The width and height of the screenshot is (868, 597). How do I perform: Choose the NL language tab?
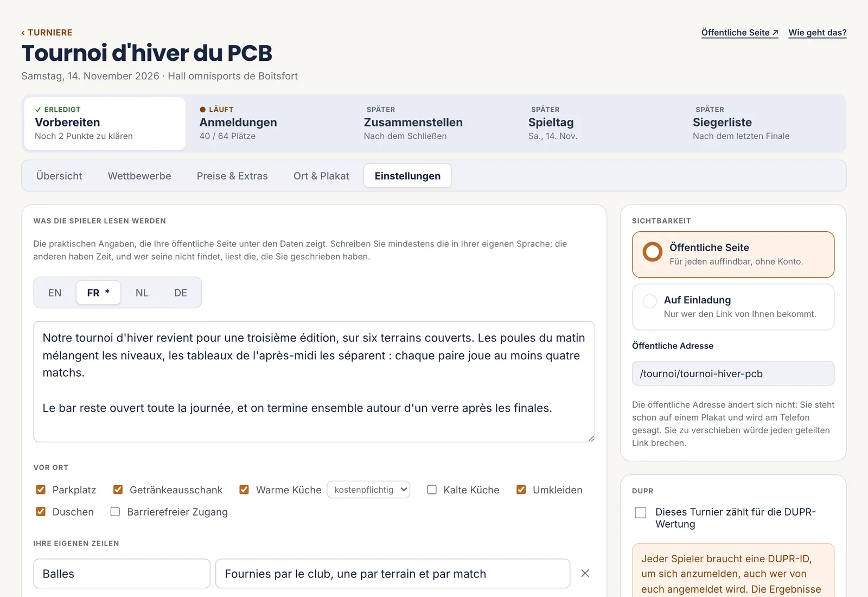pyautogui.click(x=142, y=293)
